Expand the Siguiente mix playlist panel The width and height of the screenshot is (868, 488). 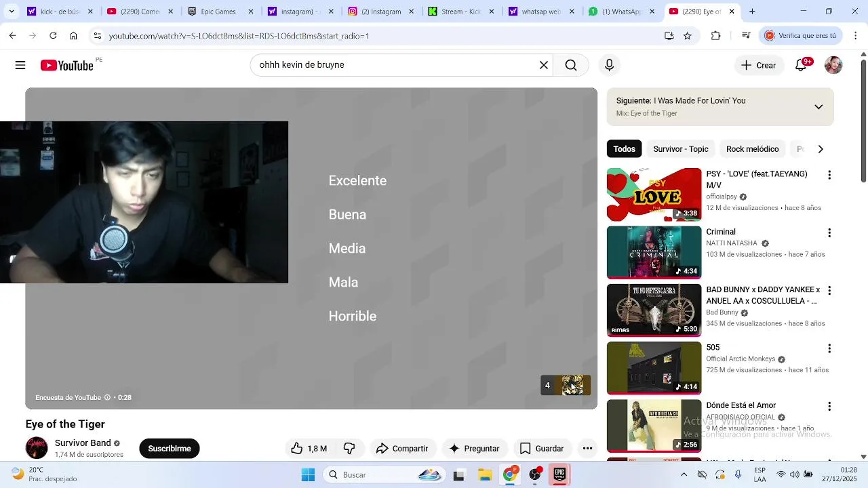pos(818,106)
